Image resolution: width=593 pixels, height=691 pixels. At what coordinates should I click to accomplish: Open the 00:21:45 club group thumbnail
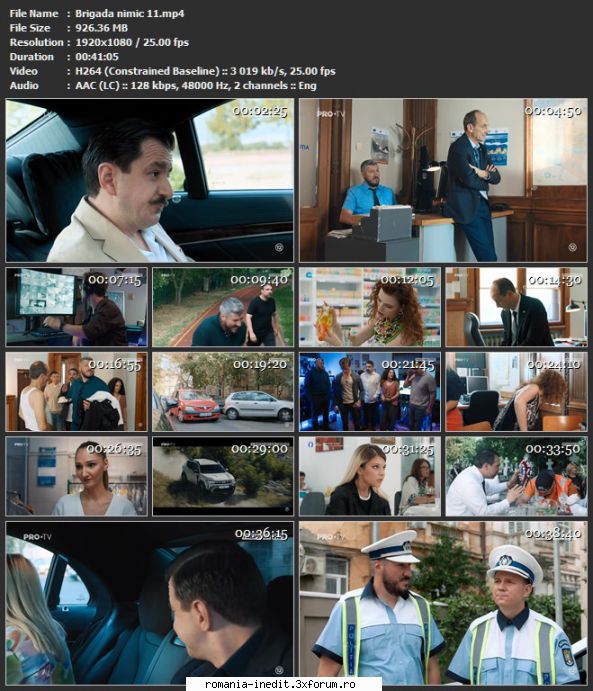click(370, 391)
